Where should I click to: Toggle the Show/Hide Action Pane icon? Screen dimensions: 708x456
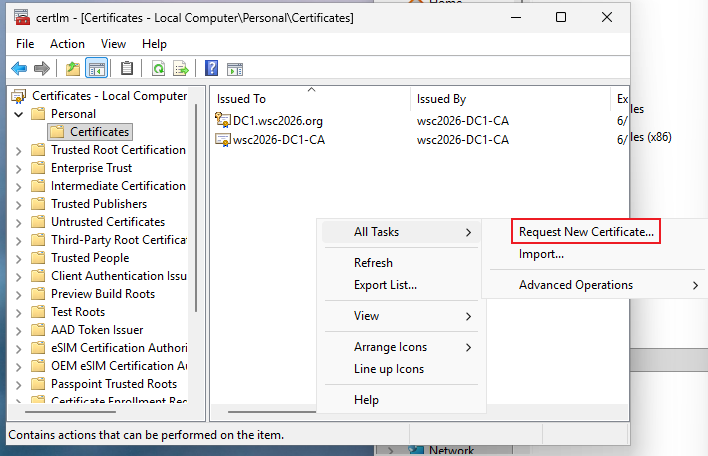coord(235,69)
